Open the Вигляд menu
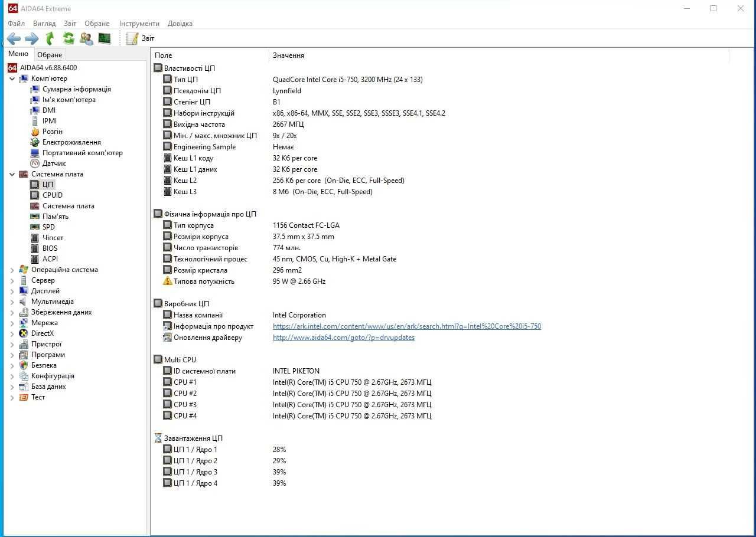756x537 pixels. [44, 24]
